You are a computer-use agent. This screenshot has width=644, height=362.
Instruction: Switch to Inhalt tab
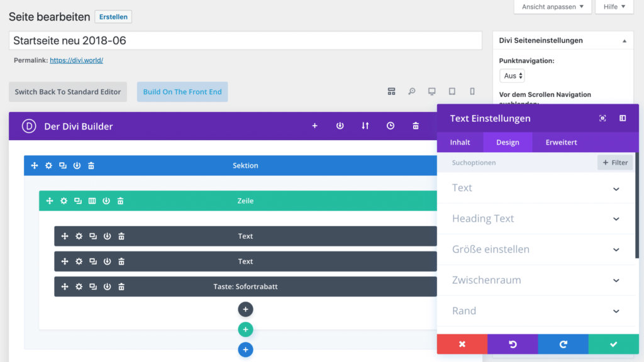coord(460,143)
